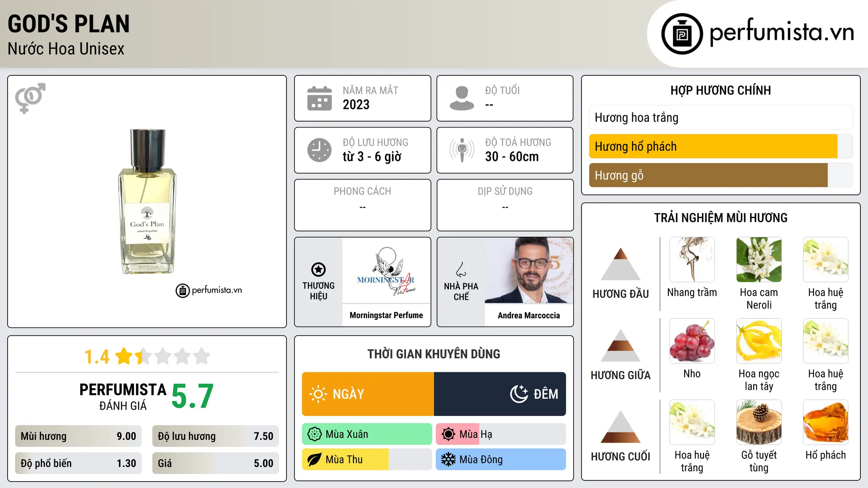
Task: Open the Hổ phách amber note image
Action: [x=826, y=422]
